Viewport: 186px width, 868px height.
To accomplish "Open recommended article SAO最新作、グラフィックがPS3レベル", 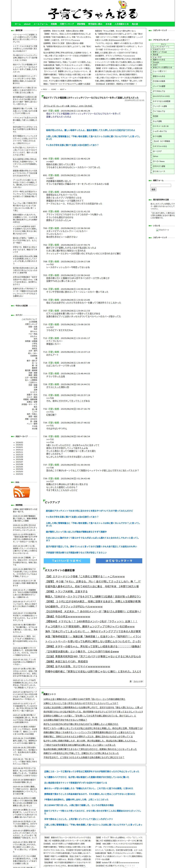I will pyautogui.click(x=74, y=607).
